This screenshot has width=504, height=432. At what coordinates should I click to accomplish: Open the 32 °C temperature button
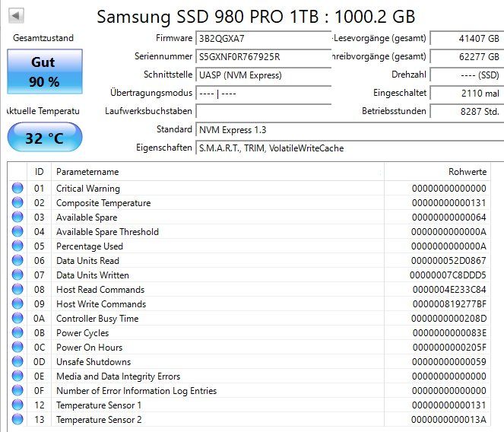[45, 138]
